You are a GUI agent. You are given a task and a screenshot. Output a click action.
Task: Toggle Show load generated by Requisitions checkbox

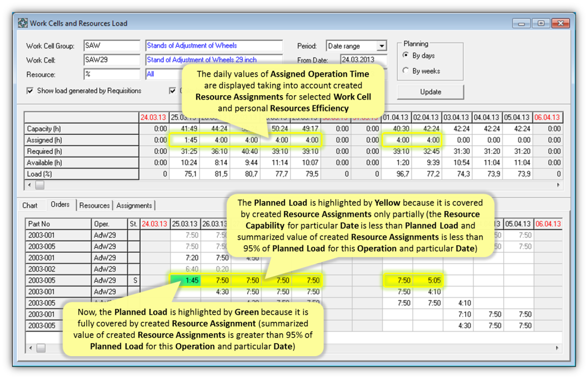(30, 91)
